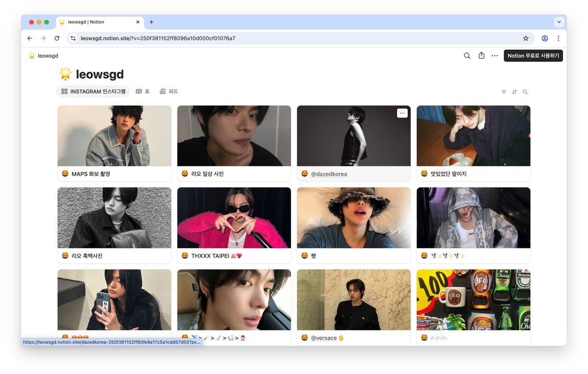
Task: Open the database filter icon
Action: [504, 92]
